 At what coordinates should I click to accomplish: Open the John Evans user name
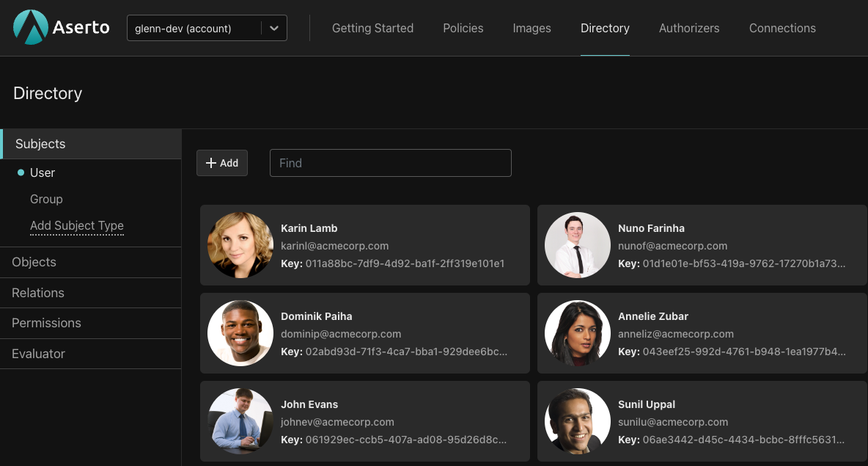click(309, 404)
